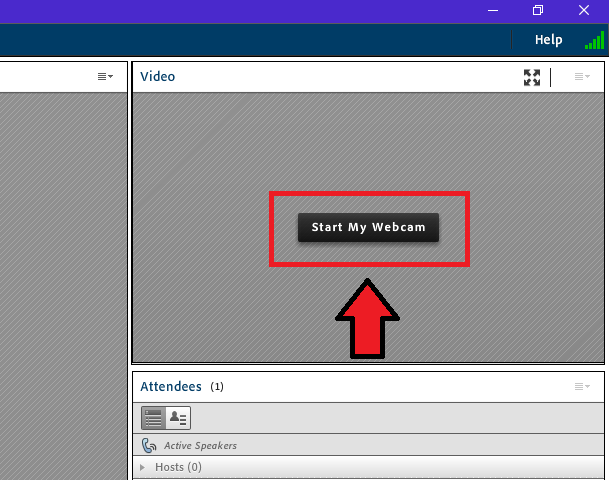This screenshot has width=609, height=480.
Task: Open the Help menu
Action: coord(548,40)
